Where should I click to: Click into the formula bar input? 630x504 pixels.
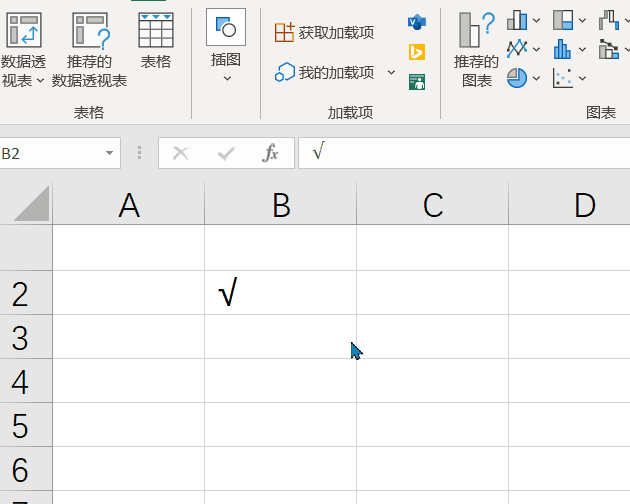pyautogui.click(x=464, y=153)
